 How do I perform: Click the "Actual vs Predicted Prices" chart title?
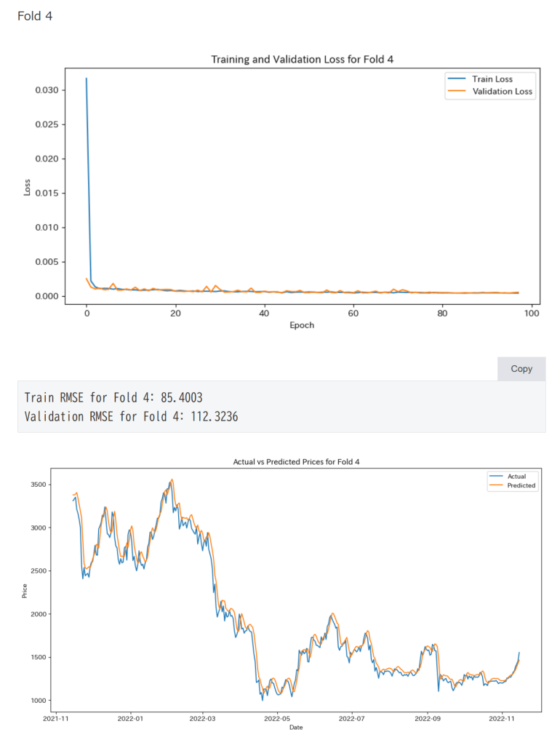coord(297,461)
